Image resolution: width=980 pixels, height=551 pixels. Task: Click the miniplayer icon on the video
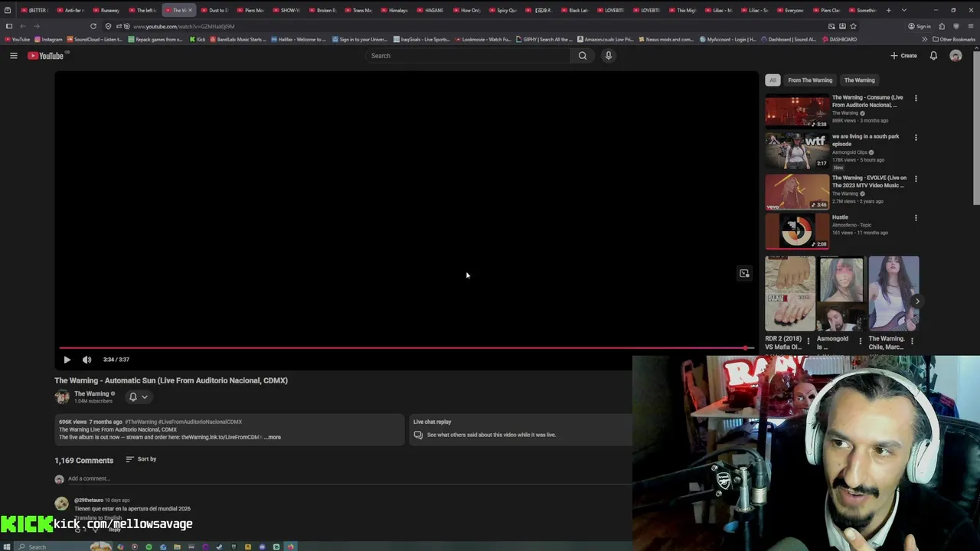point(744,273)
